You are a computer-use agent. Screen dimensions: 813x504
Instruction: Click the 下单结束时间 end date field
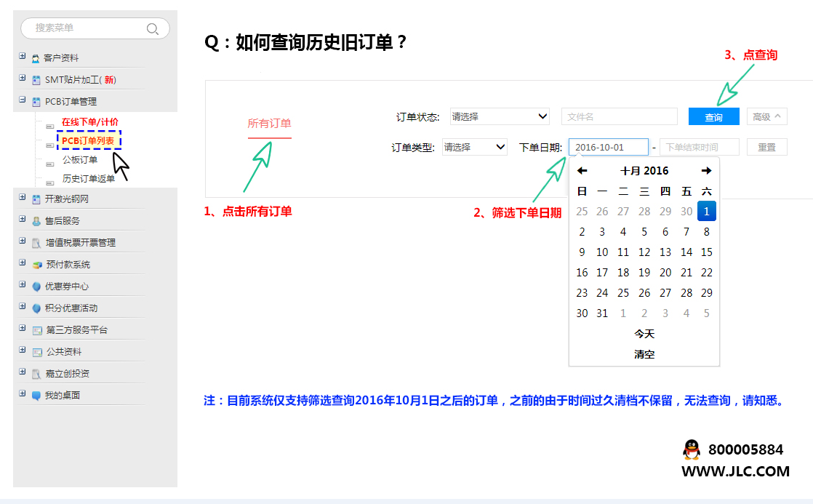click(x=699, y=147)
